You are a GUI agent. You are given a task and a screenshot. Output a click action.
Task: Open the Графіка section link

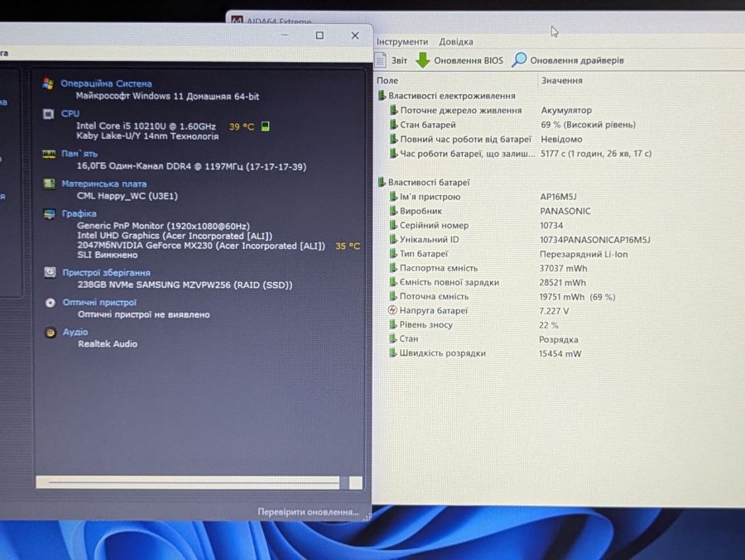coord(79,213)
